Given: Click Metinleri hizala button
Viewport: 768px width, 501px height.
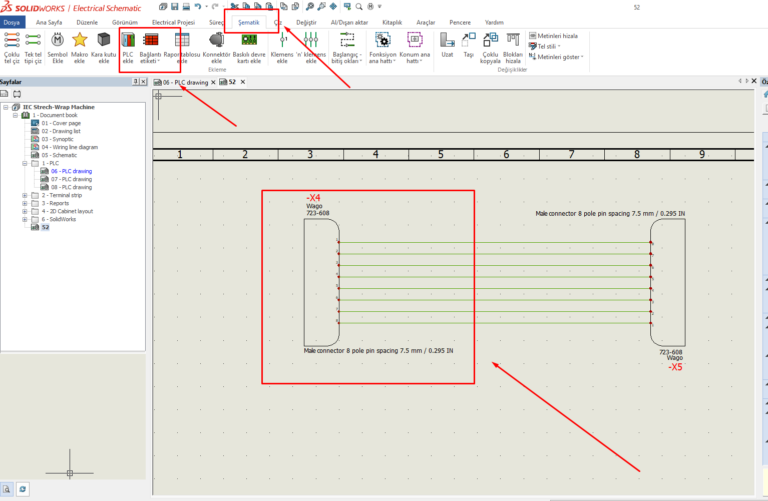Looking at the screenshot, I should (x=553, y=35).
